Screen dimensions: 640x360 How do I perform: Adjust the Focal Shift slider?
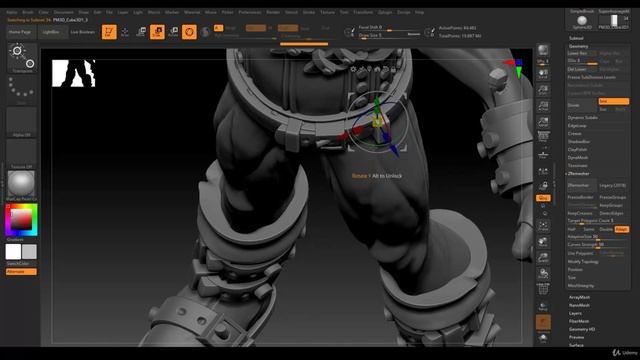(x=389, y=28)
